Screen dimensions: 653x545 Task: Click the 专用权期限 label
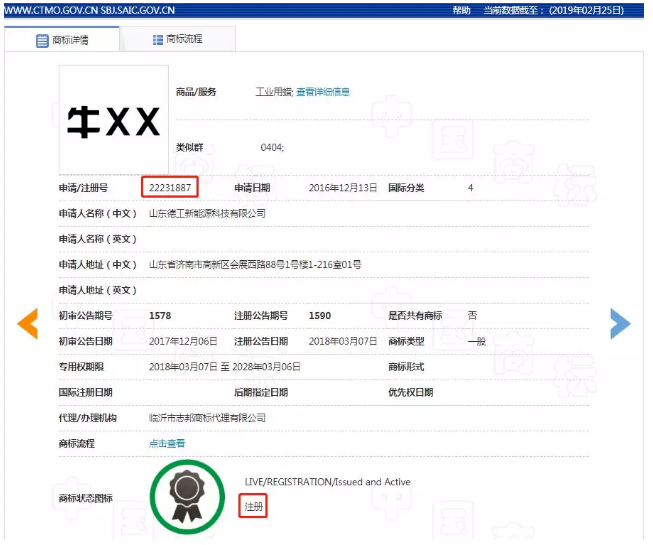tap(81, 367)
